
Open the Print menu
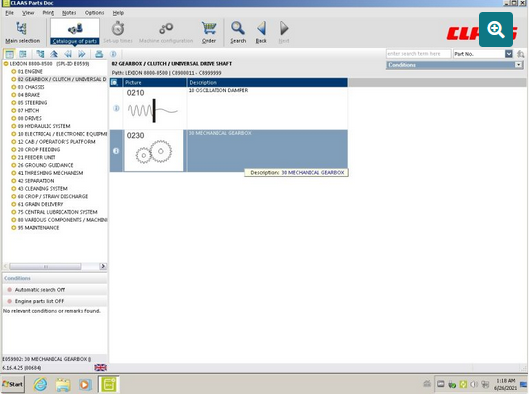pos(48,13)
